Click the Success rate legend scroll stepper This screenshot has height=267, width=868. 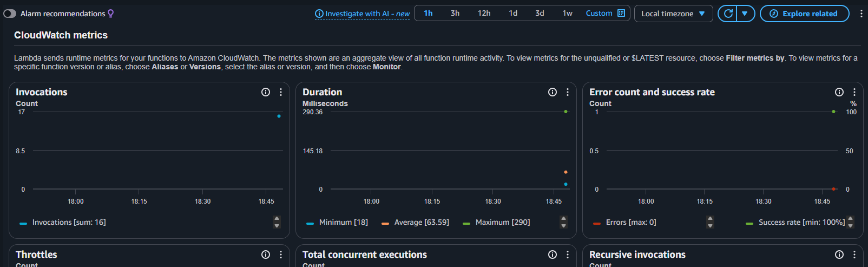(851, 222)
